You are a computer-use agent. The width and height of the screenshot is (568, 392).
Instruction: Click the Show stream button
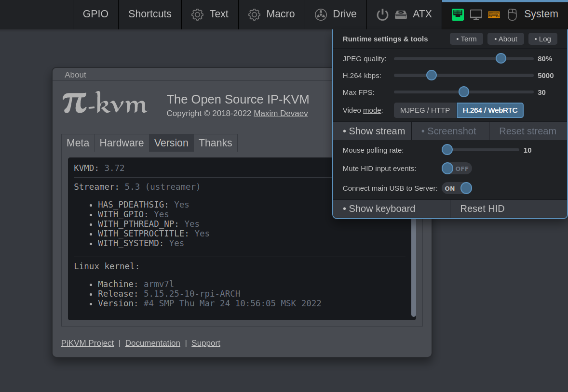point(372,131)
